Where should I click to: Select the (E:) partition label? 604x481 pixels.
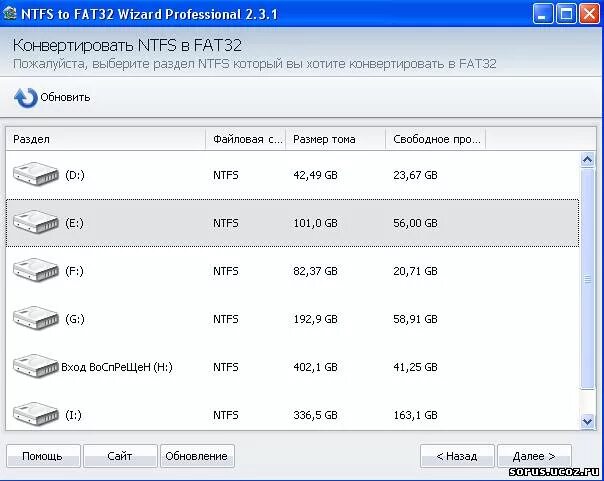point(74,223)
